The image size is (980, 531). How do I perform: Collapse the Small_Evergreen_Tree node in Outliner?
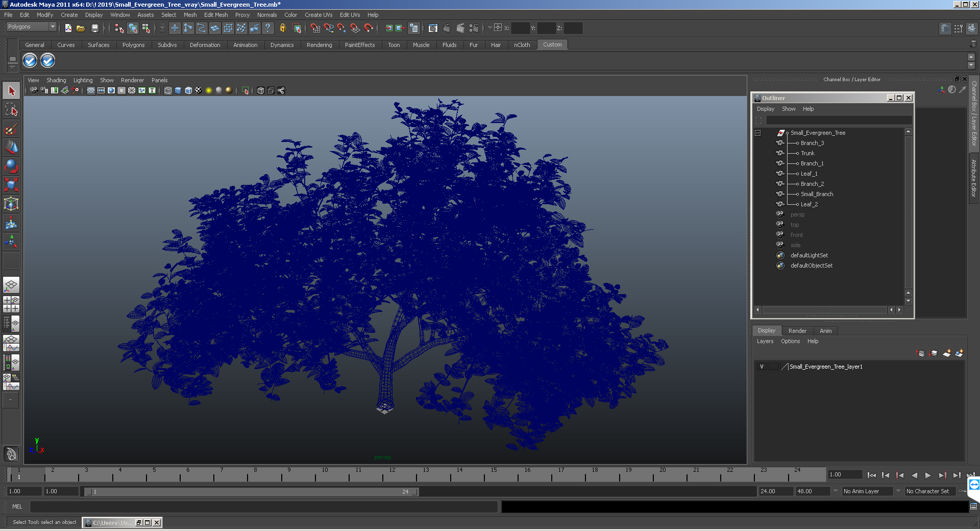(758, 133)
